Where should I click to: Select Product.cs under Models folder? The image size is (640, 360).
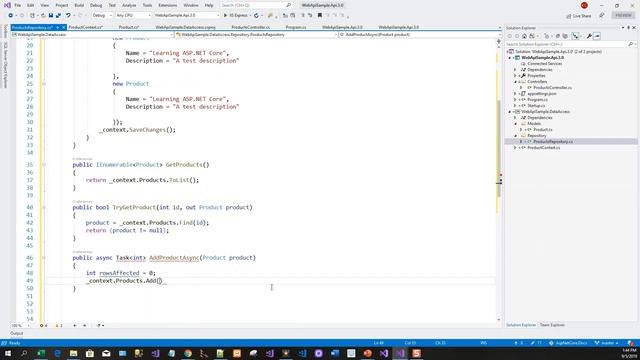coord(542,130)
